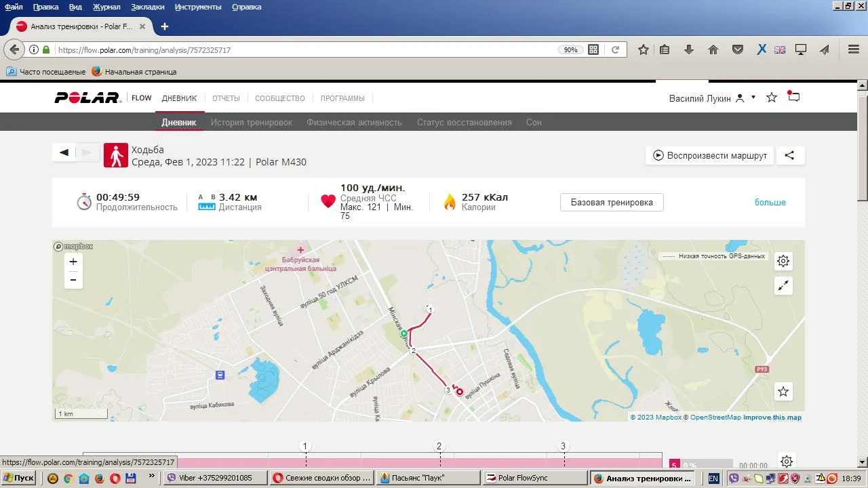Zoom in on the map
The height and width of the screenshot is (488, 868).
73,262
